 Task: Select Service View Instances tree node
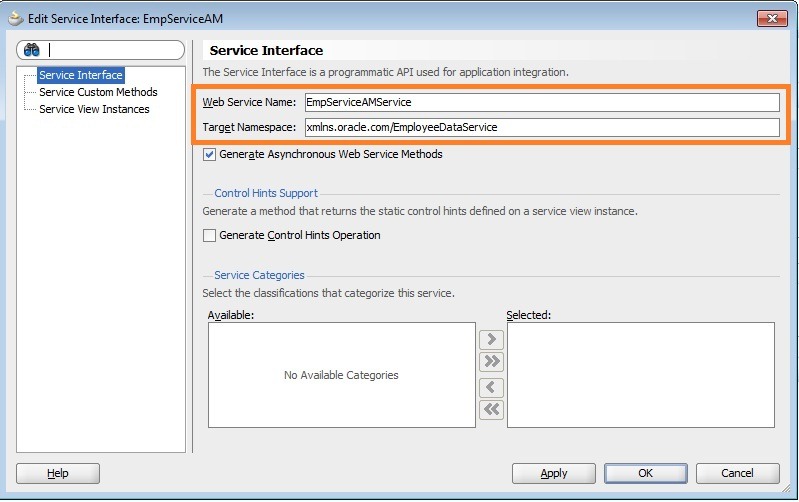tap(94, 109)
